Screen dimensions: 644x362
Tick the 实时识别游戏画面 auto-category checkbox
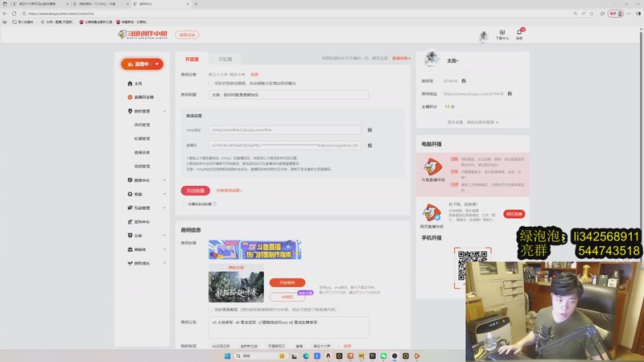click(211, 84)
